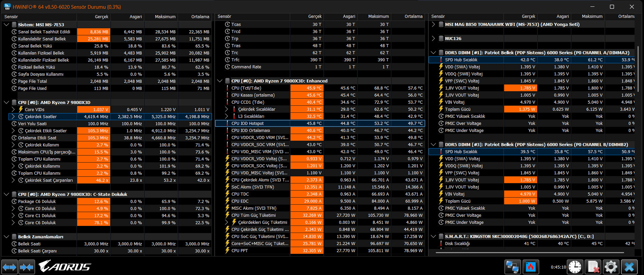
Task: Start logging with the document icon
Action: click(x=593, y=267)
